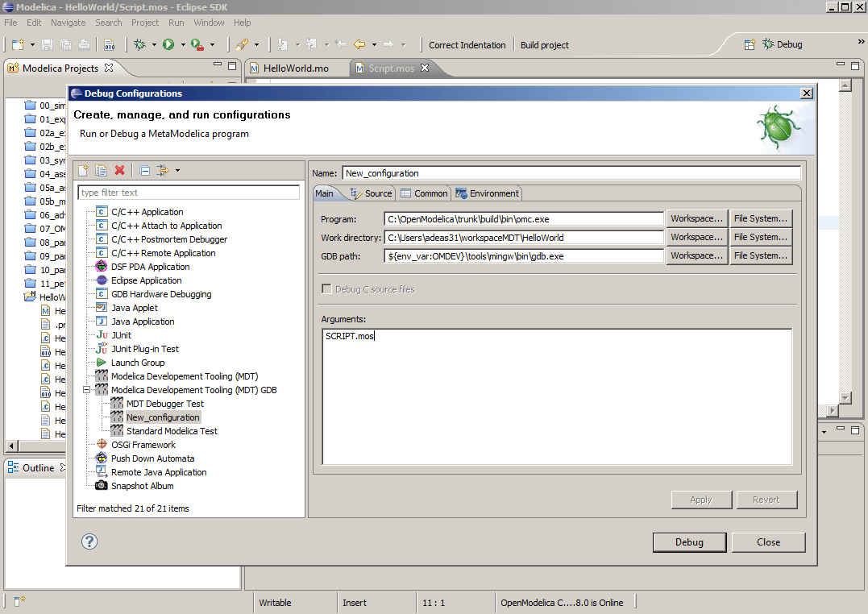Run the program using green Run icon

click(167, 45)
